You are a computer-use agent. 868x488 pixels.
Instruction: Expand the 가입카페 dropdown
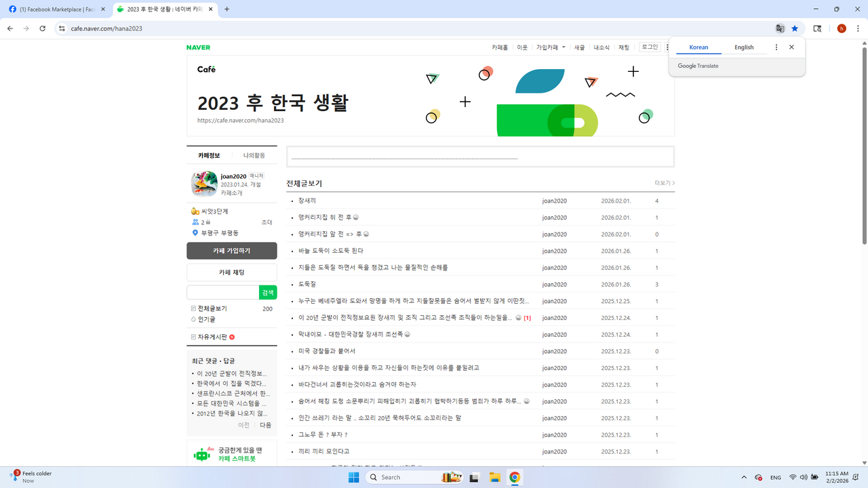551,47
